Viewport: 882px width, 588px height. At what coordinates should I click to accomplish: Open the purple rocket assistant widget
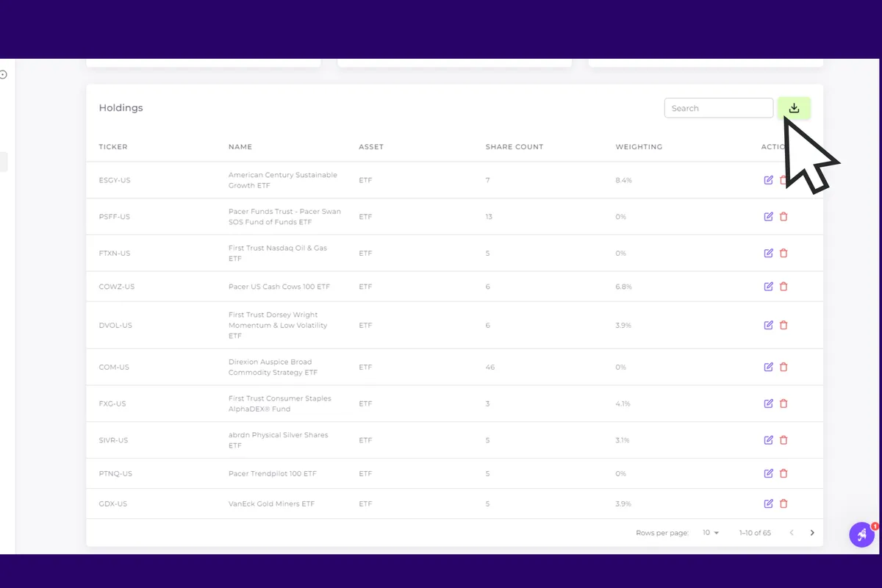click(x=862, y=534)
